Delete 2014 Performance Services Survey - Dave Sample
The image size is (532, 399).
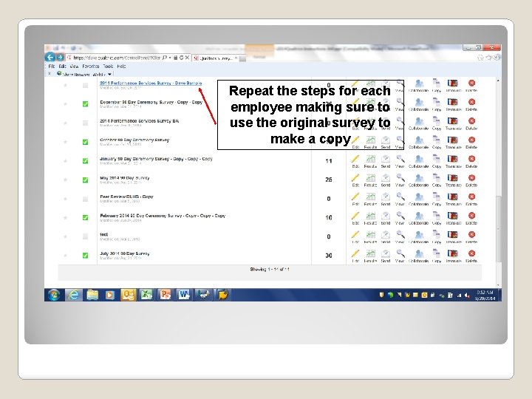pos(471,83)
